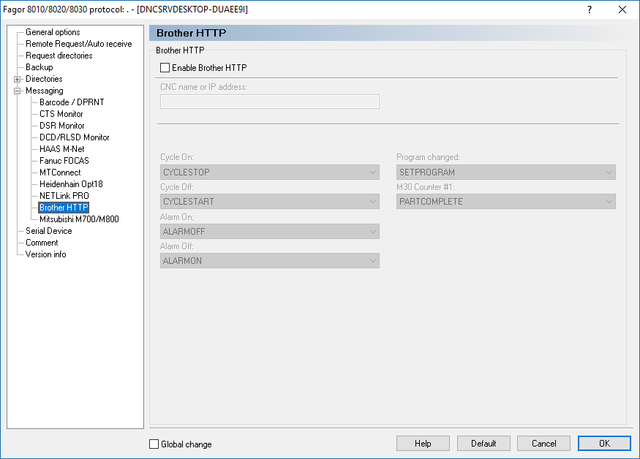The width and height of the screenshot is (640, 459).
Task: Open the Alarm Off dropdown
Action: click(269, 261)
